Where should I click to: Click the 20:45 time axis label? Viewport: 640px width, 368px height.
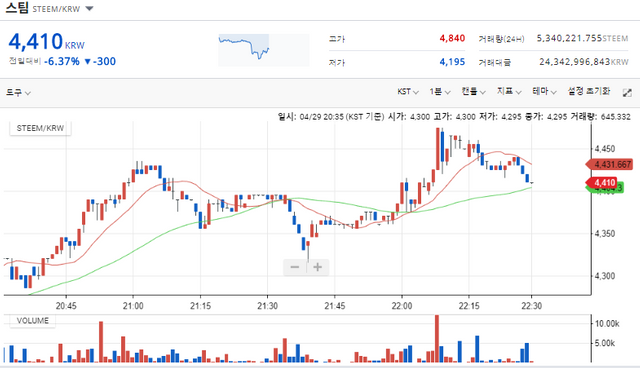click(x=66, y=306)
